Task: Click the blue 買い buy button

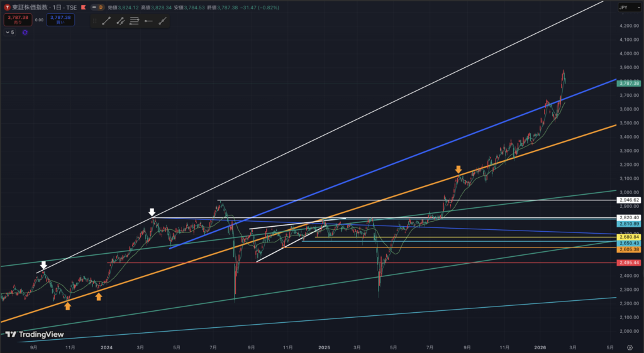Action: (x=60, y=19)
